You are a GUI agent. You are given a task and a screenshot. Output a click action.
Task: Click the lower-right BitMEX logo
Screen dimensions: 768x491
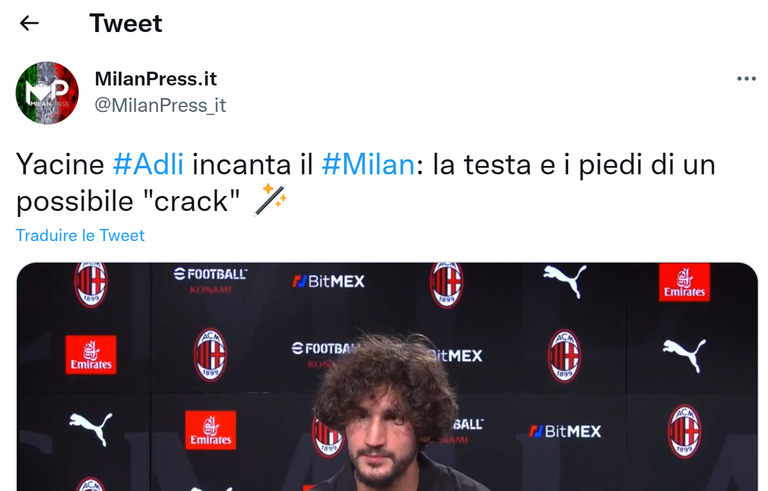565,431
